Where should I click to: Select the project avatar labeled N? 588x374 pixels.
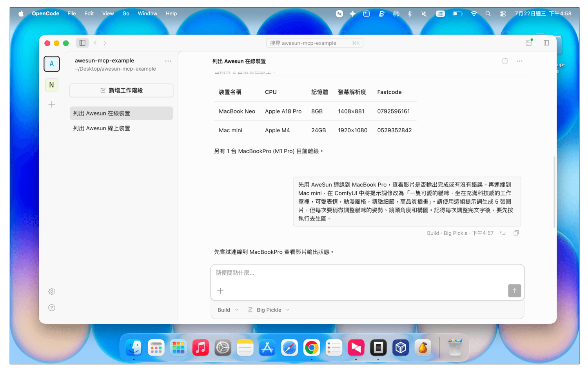[x=52, y=85]
